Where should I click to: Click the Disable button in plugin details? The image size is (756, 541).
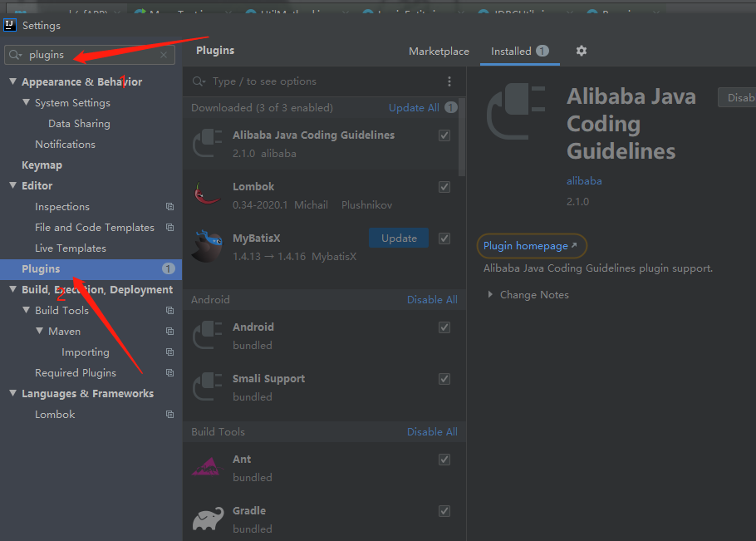[x=737, y=98]
